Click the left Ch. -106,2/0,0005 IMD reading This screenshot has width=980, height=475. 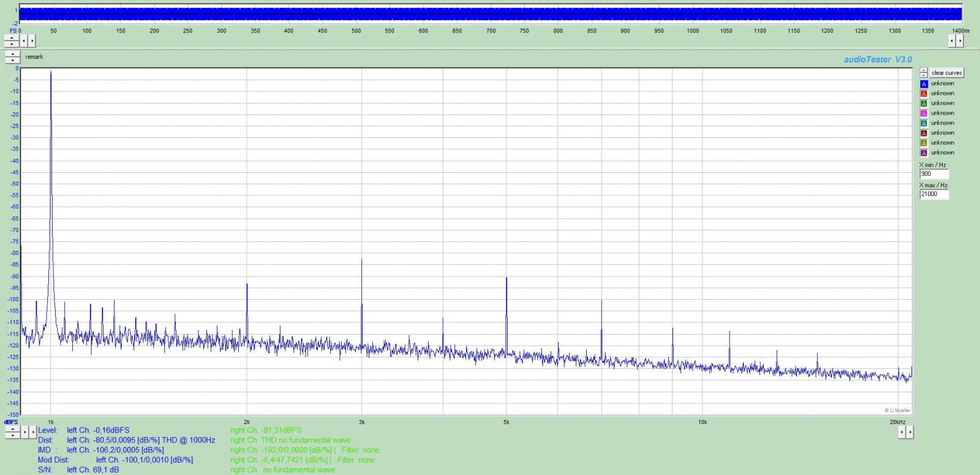115,450
